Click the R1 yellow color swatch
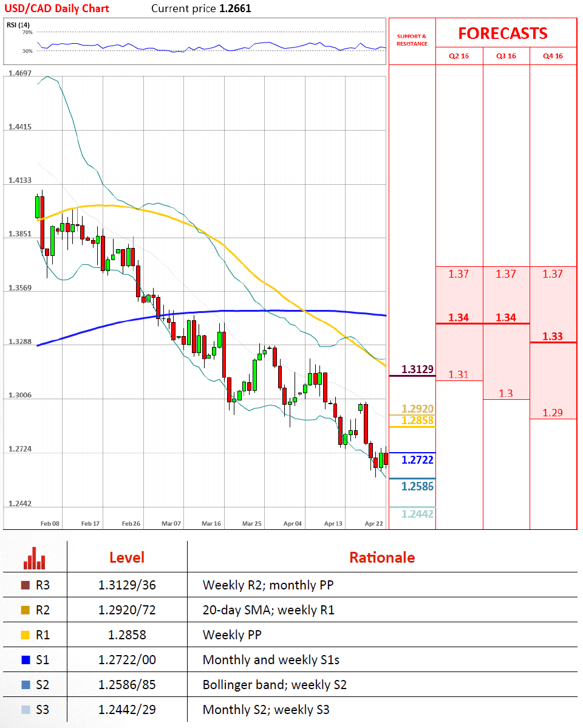 coord(26,634)
